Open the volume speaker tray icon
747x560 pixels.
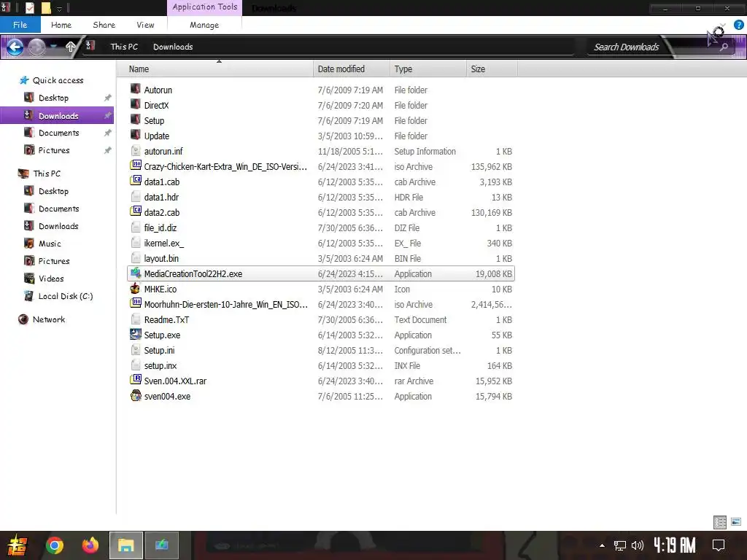point(638,545)
